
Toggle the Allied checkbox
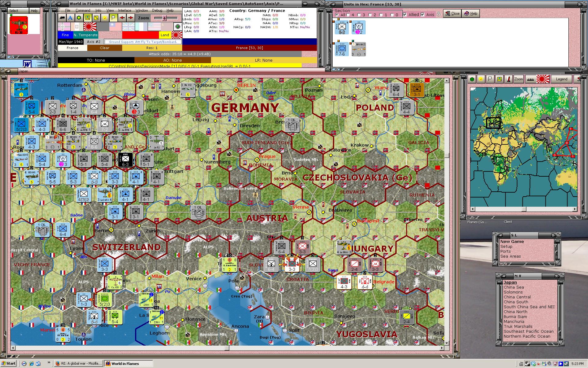(x=405, y=14)
